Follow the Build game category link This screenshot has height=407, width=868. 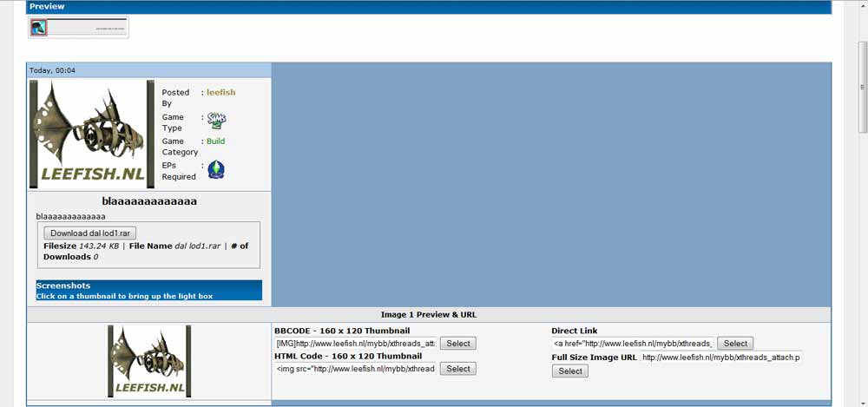[215, 141]
